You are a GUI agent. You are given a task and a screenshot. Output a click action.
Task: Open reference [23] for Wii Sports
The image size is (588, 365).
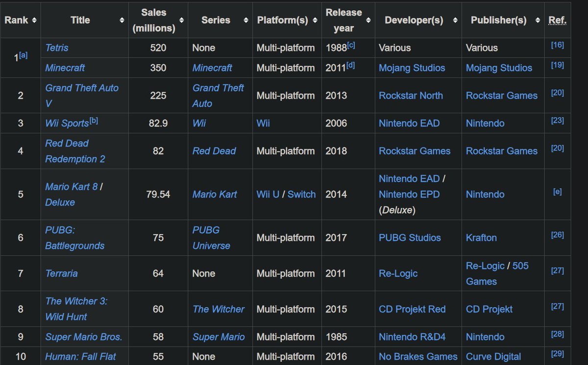click(x=557, y=121)
